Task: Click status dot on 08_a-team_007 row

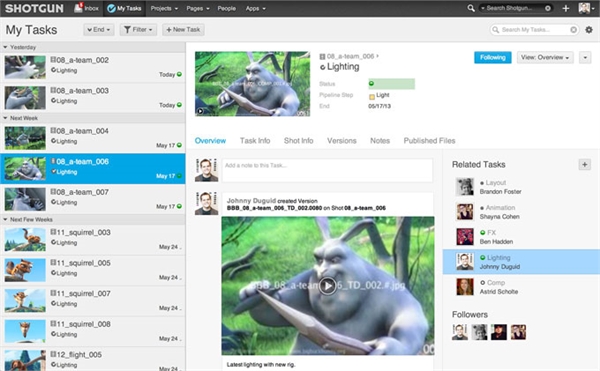Action: [179, 206]
